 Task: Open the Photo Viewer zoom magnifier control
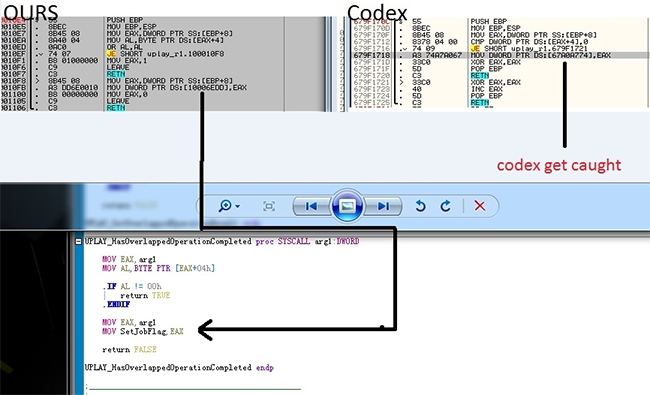[229, 206]
